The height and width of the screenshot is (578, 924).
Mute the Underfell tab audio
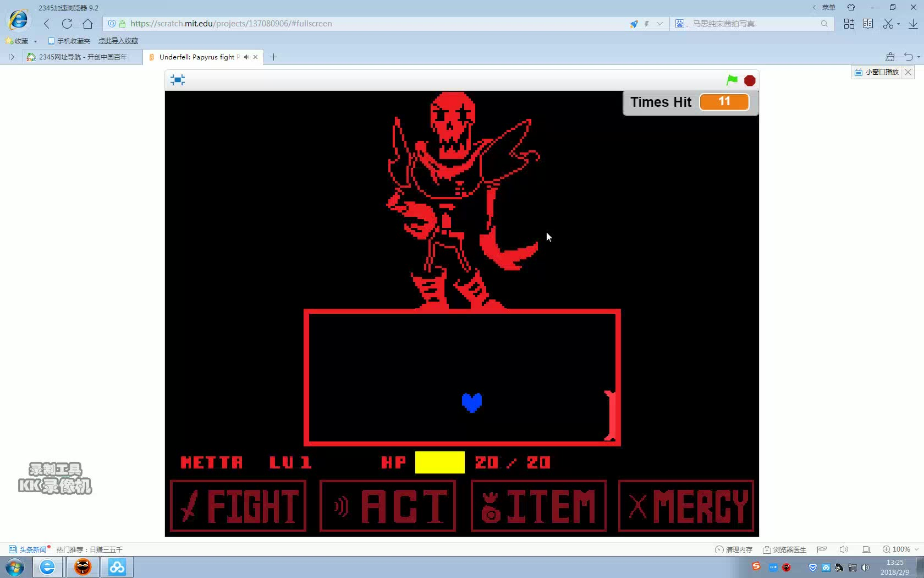[246, 57]
